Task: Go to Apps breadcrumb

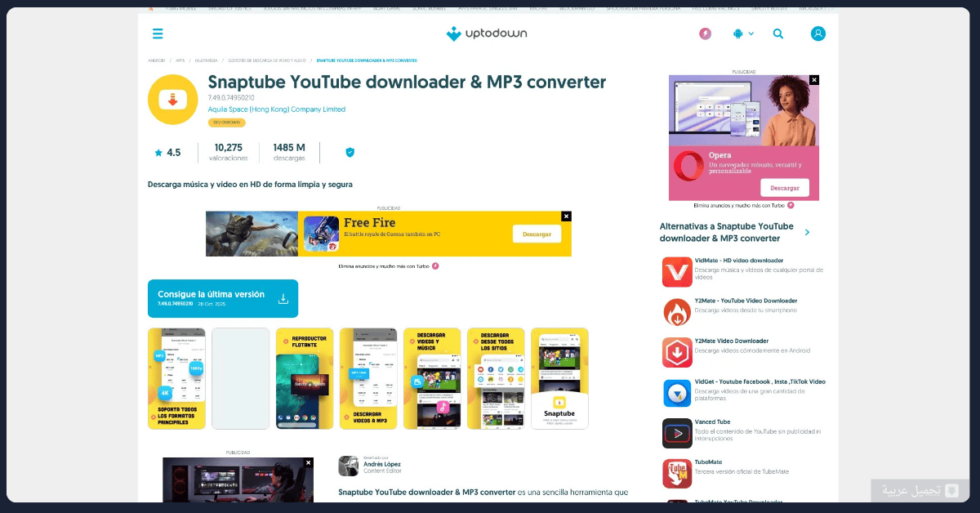Action: coord(180,60)
